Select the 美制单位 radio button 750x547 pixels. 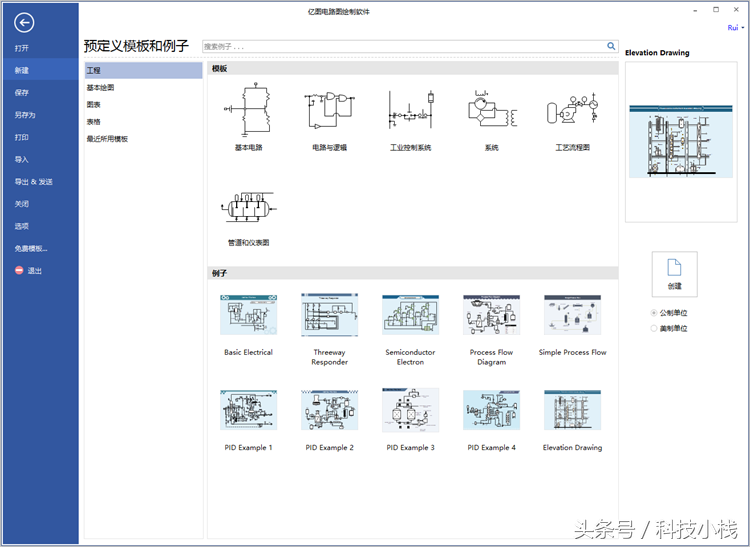(654, 328)
